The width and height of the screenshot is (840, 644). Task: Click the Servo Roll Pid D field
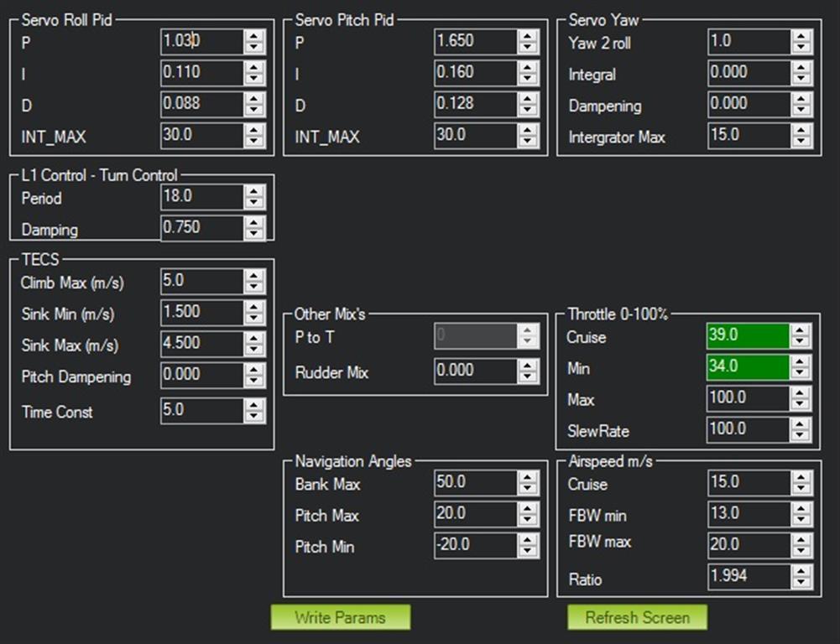pos(202,104)
